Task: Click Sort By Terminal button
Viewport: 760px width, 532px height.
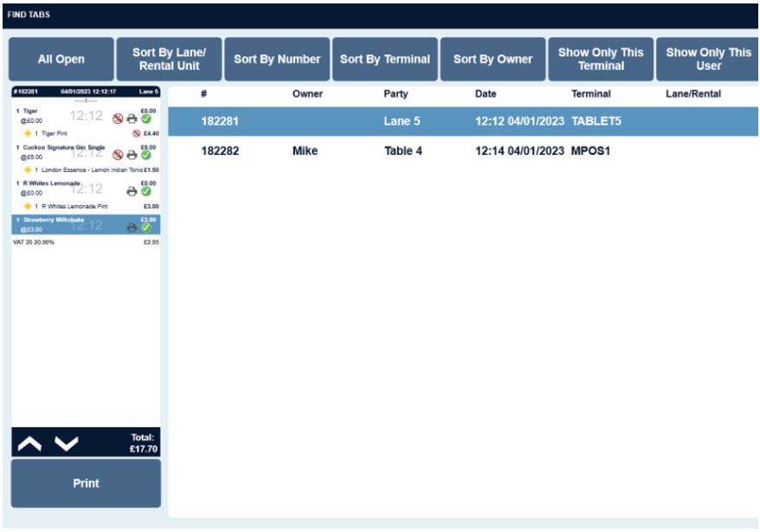Action: coord(385,59)
